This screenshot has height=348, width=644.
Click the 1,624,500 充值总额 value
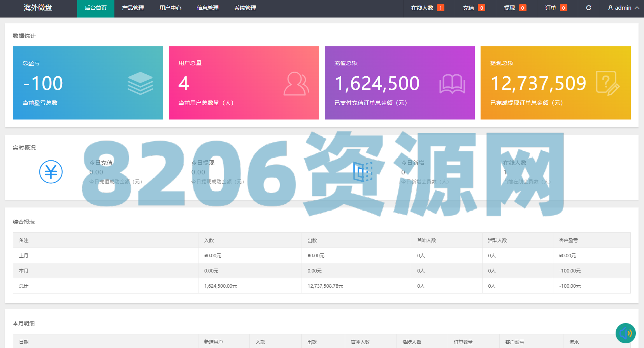click(377, 83)
